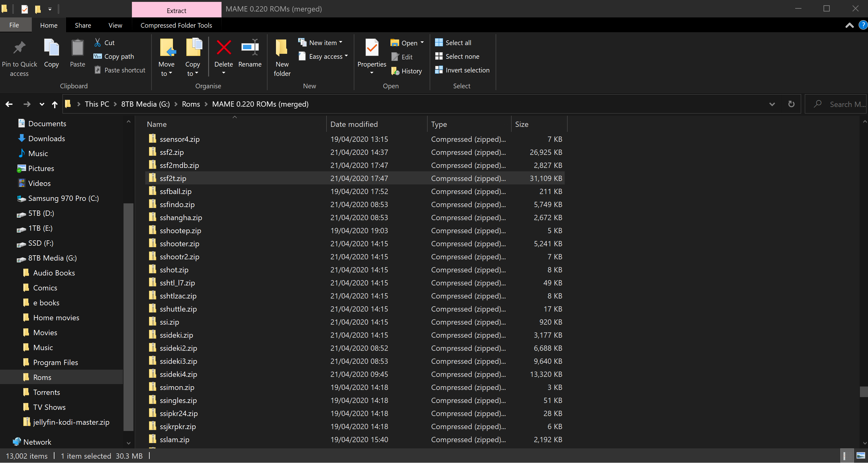Go forward with the right arrow
This screenshot has width=868, height=463.
tap(27, 104)
